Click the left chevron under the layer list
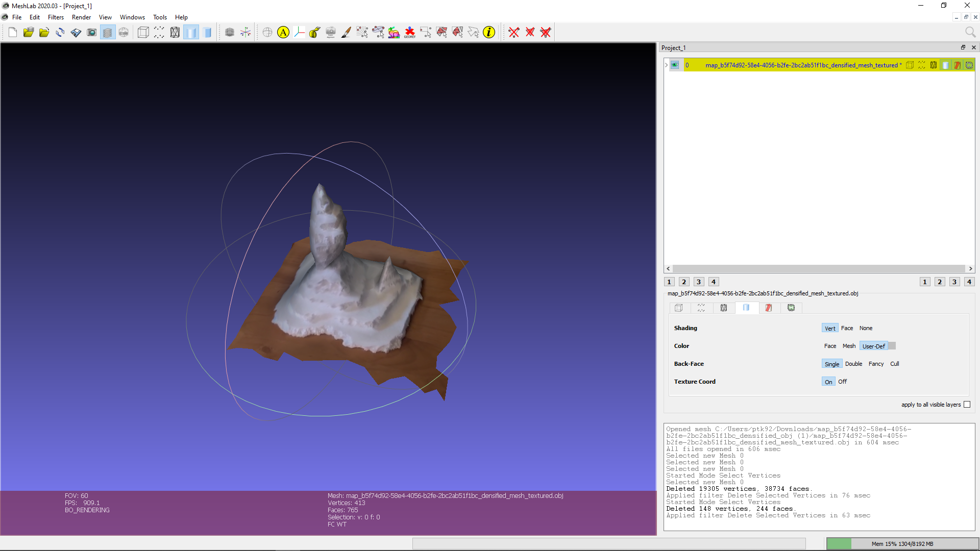The height and width of the screenshot is (551, 980). point(668,268)
